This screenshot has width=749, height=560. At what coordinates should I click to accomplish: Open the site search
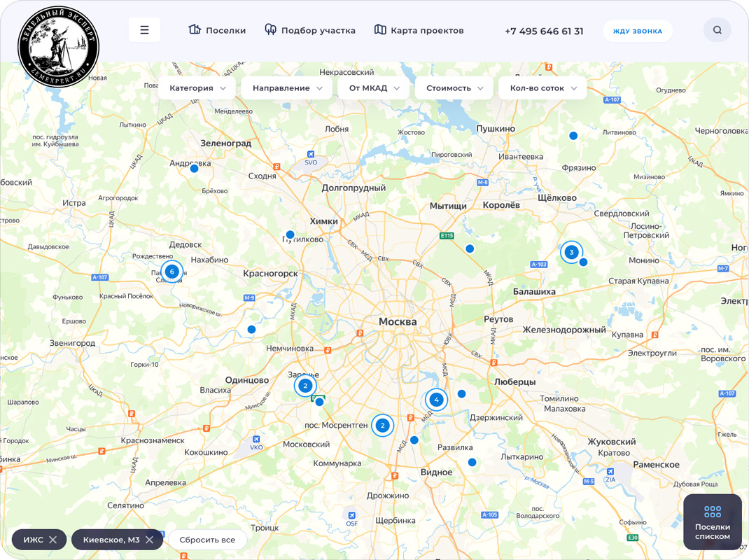click(x=717, y=30)
